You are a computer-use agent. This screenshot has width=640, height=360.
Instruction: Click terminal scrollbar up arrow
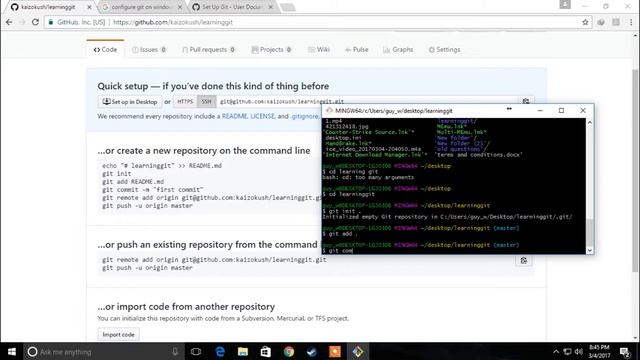(x=589, y=122)
